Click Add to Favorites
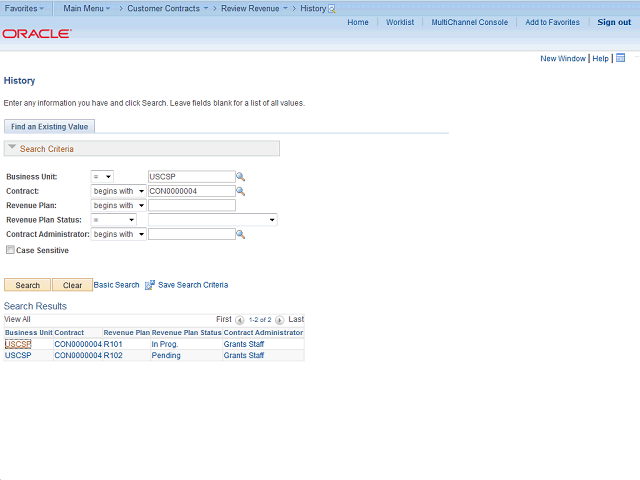The height and width of the screenshot is (480, 640). point(552,22)
